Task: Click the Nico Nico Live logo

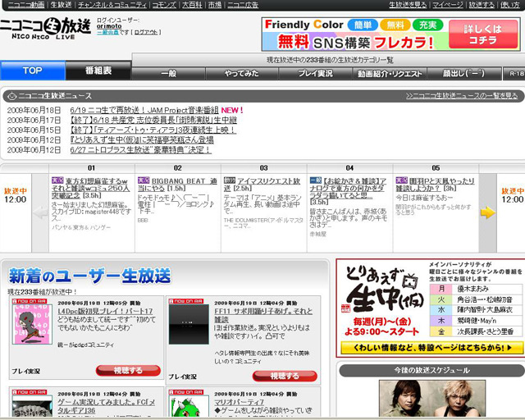Action: click(45, 28)
